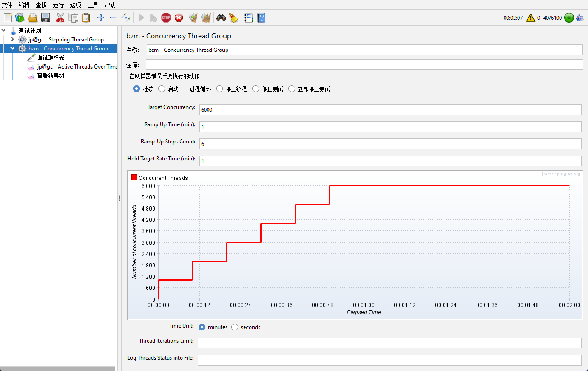The width and height of the screenshot is (588, 371).
Task: Click the green Start play icon
Action: [x=141, y=18]
